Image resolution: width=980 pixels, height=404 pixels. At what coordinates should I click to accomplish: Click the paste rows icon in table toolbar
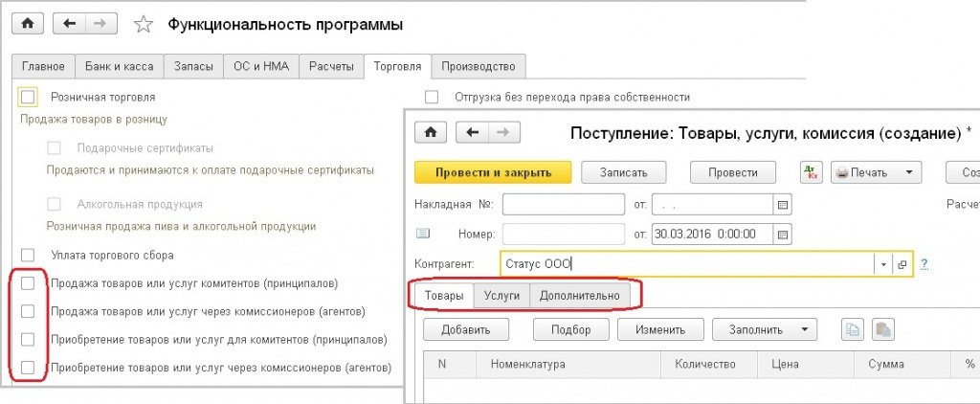[x=881, y=329]
